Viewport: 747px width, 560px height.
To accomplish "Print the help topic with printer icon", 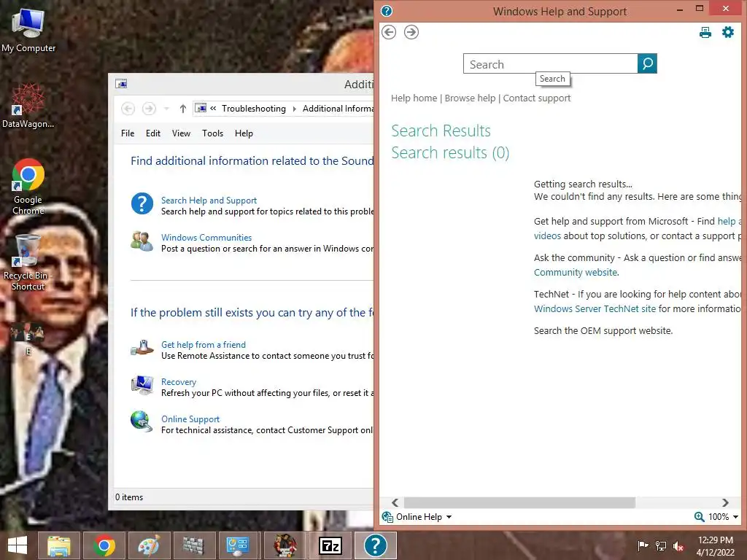I will coord(705,32).
